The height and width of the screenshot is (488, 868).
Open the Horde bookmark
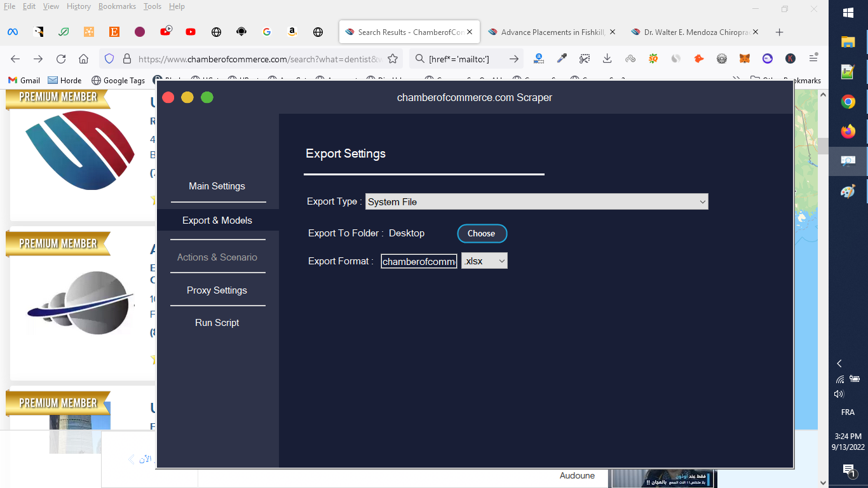coord(65,81)
